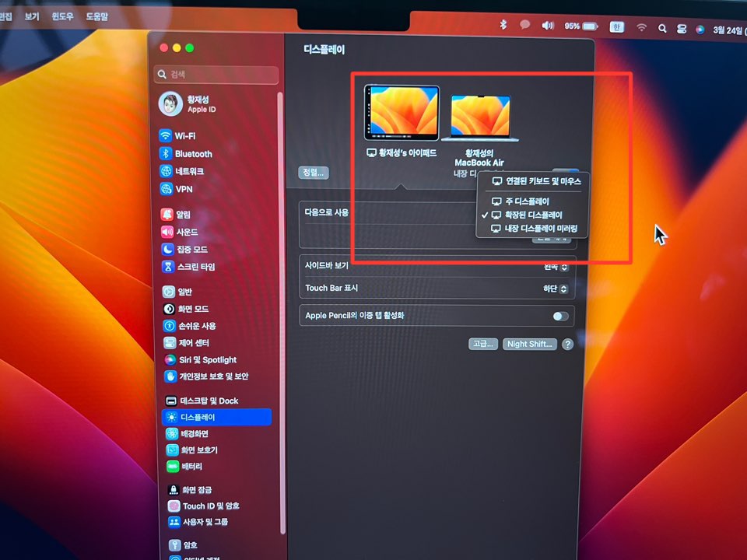Screen dimensions: 747x560
Task: Open Bluetooth settings in sidebar
Action: 186,154
